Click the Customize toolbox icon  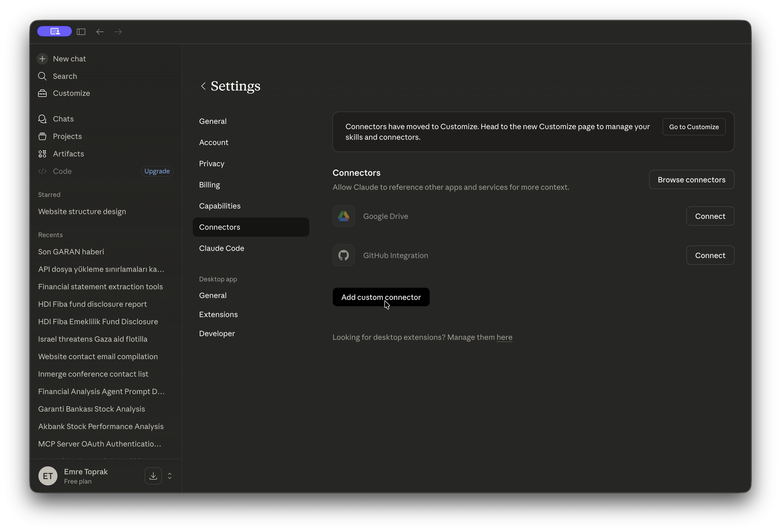click(42, 93)
